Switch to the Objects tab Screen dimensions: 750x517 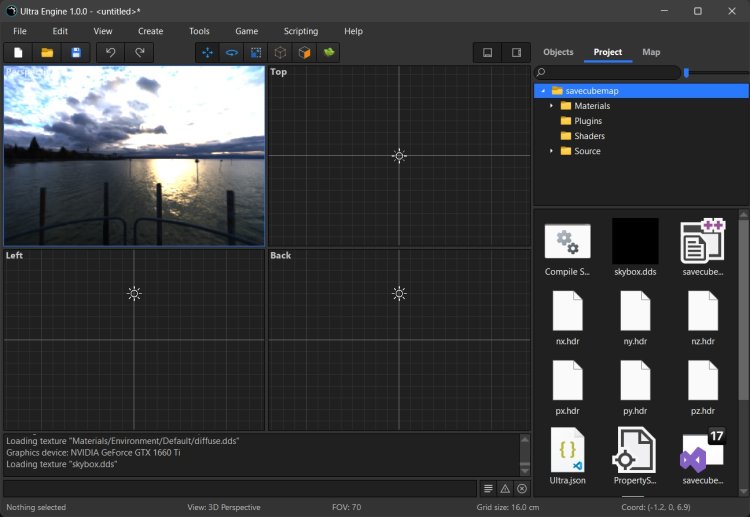coord(558,52)
